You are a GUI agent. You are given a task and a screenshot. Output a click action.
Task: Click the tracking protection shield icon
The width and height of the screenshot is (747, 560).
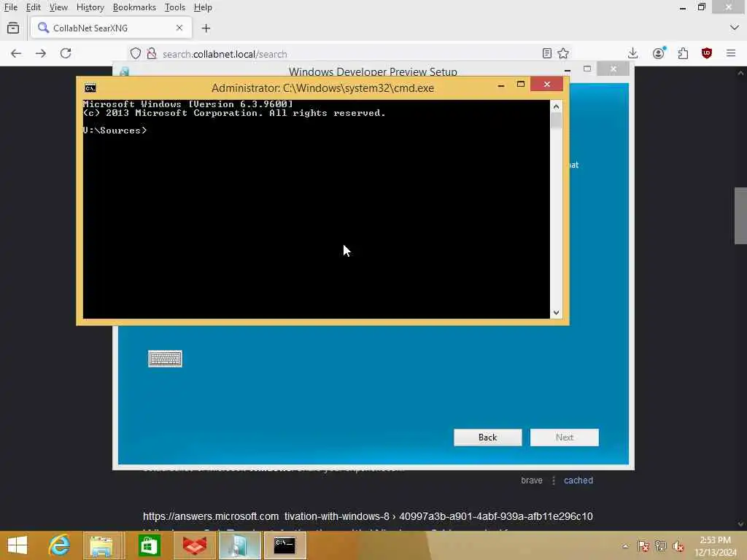tap(135, 53)
